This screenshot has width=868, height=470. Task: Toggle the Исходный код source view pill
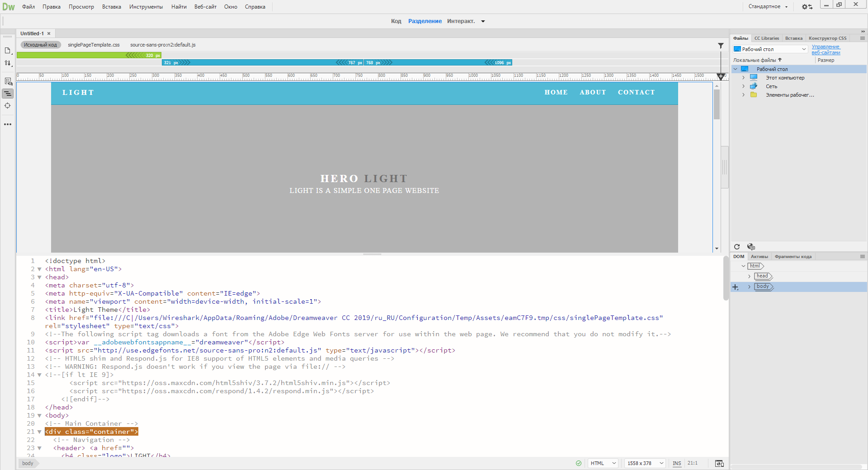(40, 45)
